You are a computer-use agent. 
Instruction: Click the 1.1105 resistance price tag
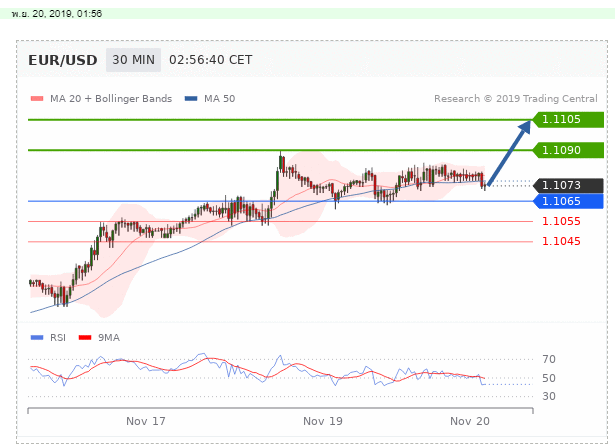click(568, 119)
